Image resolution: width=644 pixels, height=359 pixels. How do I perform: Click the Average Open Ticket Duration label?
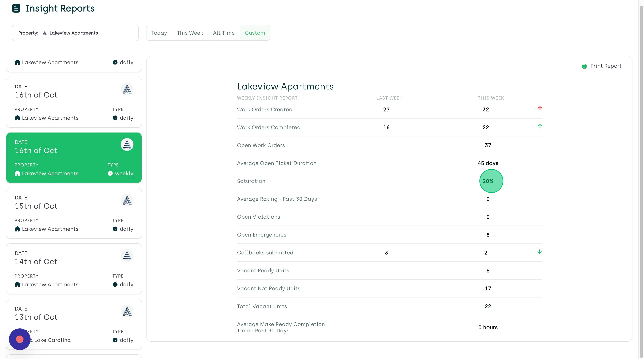277,163
